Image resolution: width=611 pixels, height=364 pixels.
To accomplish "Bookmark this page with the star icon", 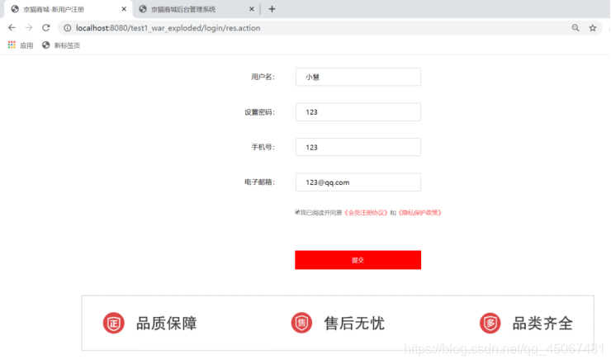I will tap(593, 28).
